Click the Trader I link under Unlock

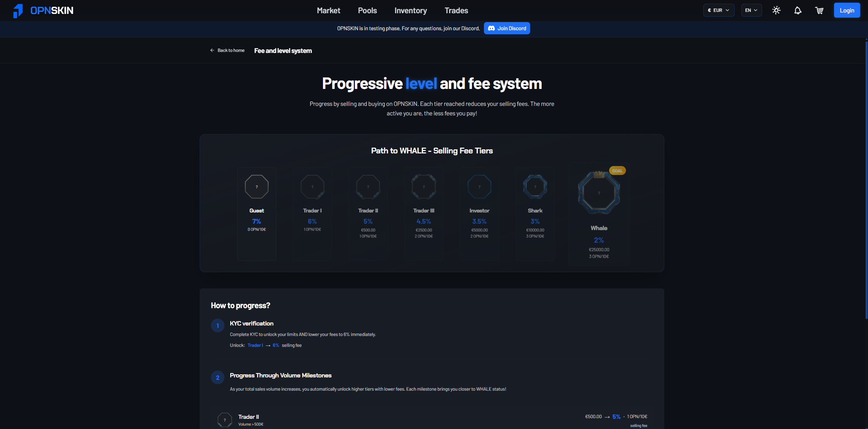(x=255, y=345)
